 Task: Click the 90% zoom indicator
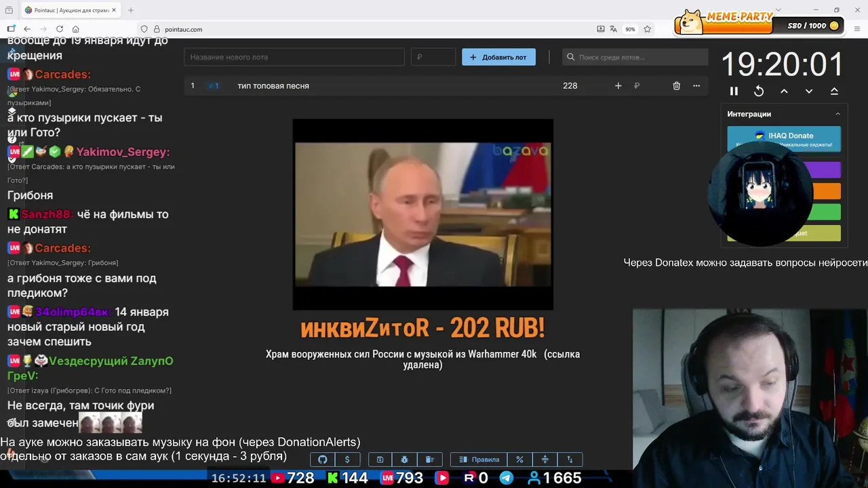pos(630,29)
